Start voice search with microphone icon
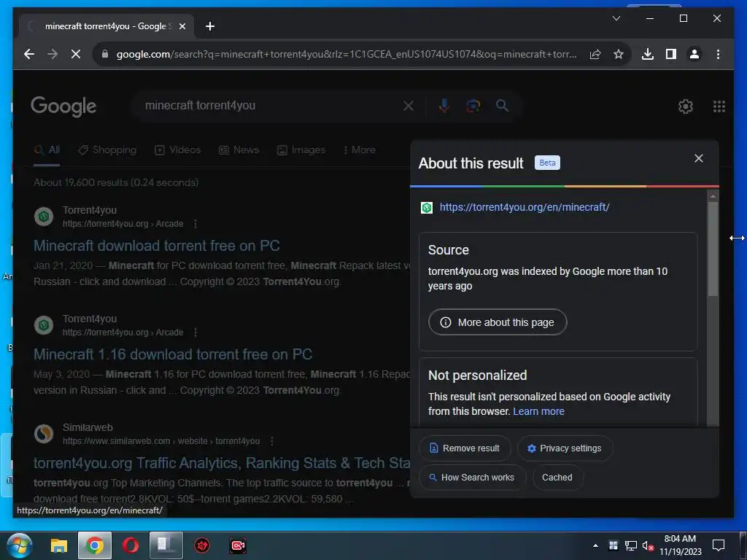 tap(444, 106)
